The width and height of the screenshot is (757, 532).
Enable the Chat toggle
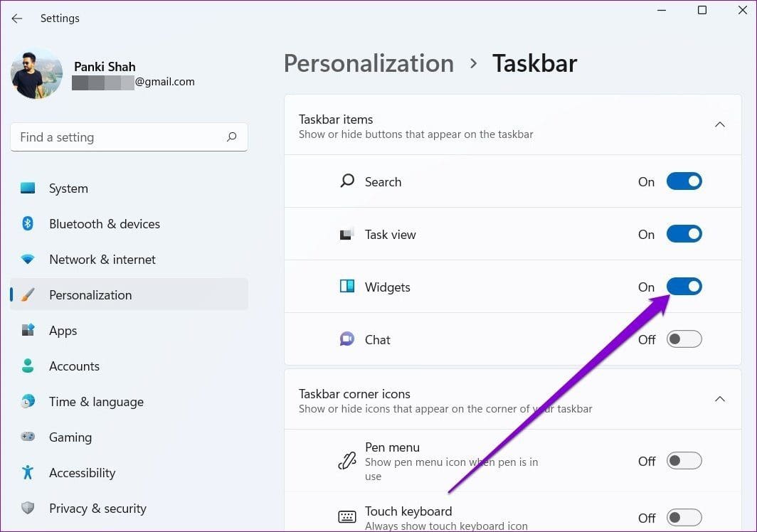pos(684,339)
